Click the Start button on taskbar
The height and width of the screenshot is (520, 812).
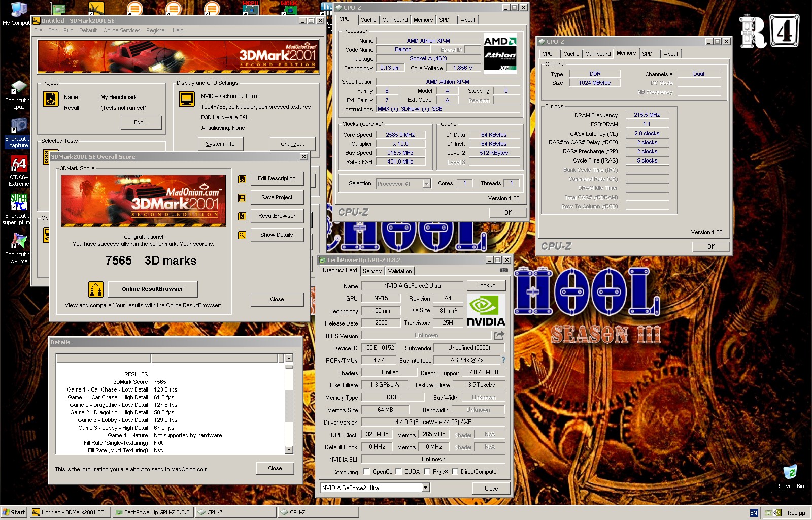pos(14,512)
